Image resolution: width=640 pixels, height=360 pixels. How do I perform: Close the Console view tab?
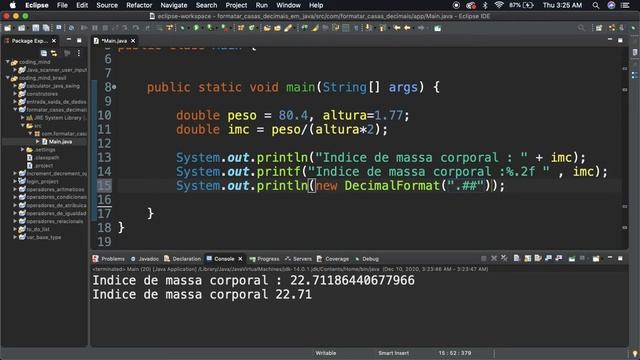pos(240,259)
